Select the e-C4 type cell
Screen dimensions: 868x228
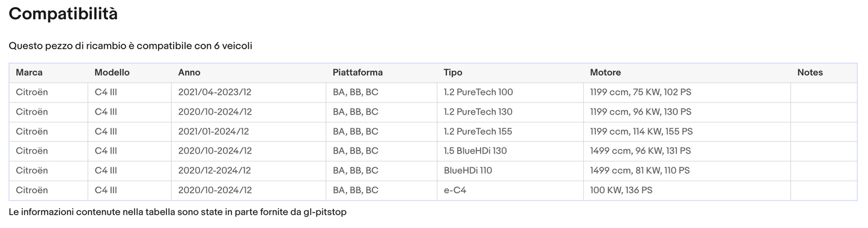(x=510, y=190)
